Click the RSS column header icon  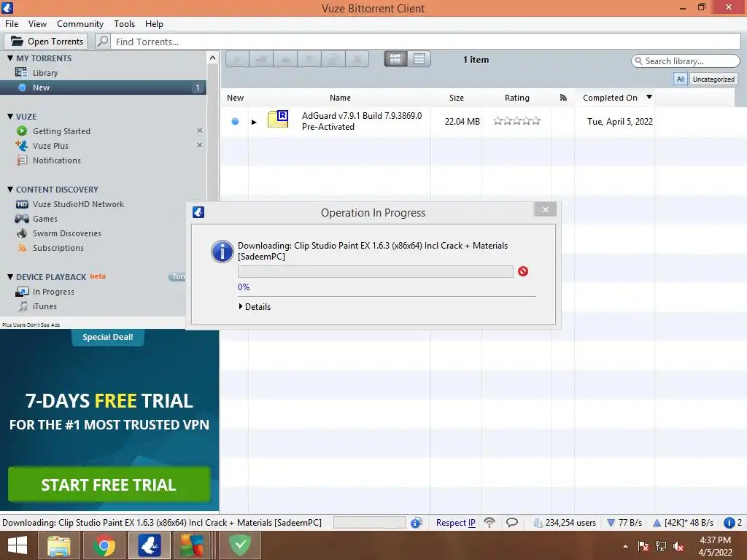click(x=563, y=98)
